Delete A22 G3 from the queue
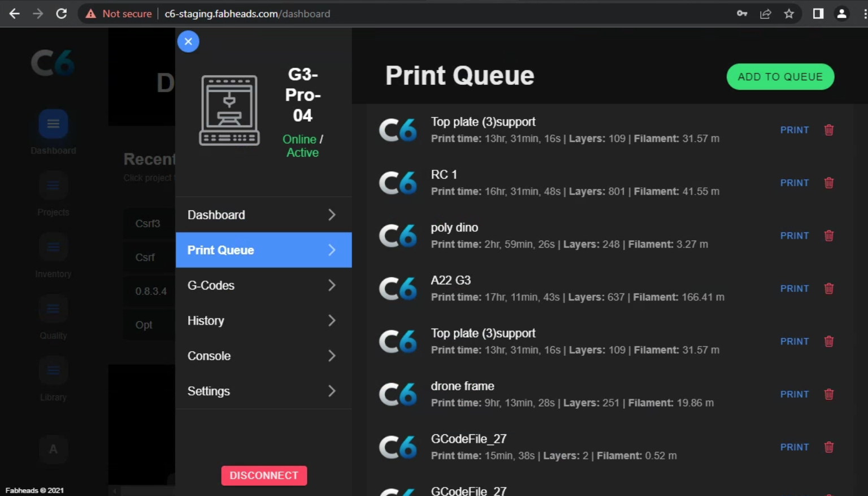Viewport: 868px width, 496px height. coord(828,288)
